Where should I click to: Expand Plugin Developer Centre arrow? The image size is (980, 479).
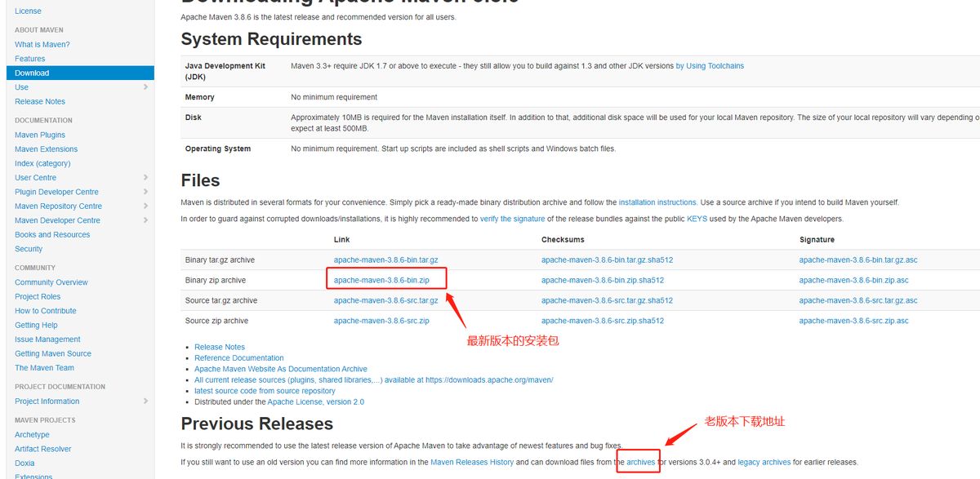[x=145, y=193]
